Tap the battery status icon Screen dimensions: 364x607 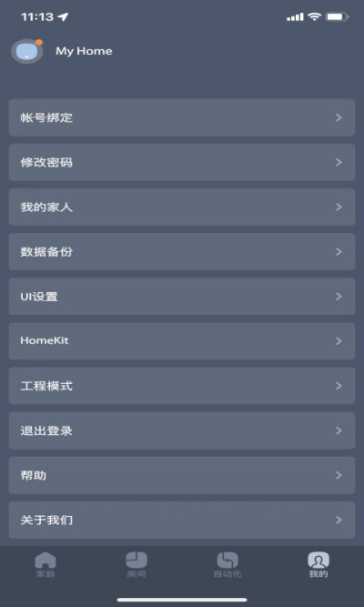pos(338,16)
